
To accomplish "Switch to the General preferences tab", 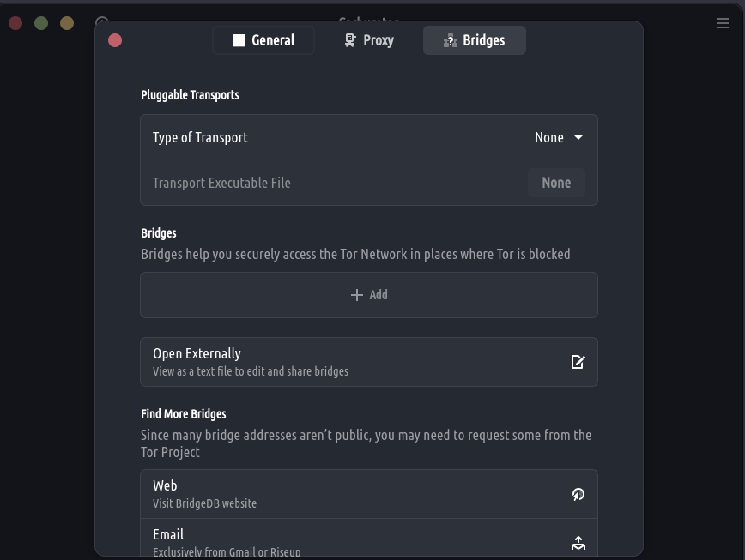I will pos(263,40).
